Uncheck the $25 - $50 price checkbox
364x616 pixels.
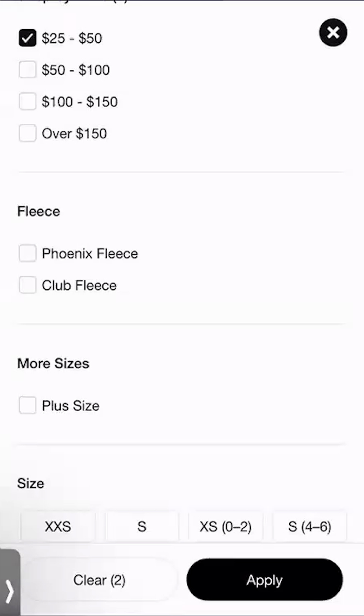28,38
